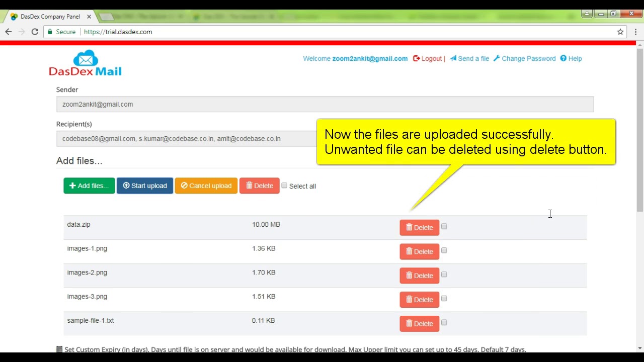Click the DasDex Mail logo
644x362 pixels.
tap(85, 63)
